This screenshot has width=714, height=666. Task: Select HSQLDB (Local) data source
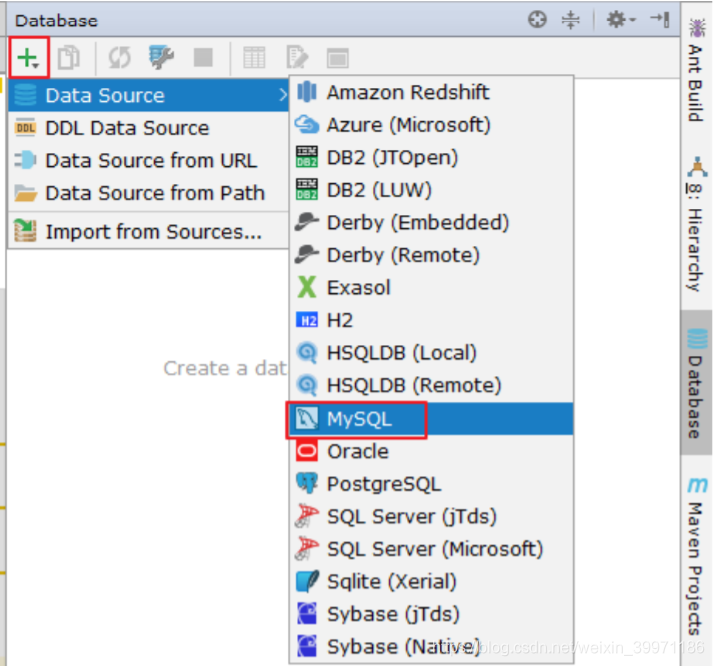tap(431, 353)
